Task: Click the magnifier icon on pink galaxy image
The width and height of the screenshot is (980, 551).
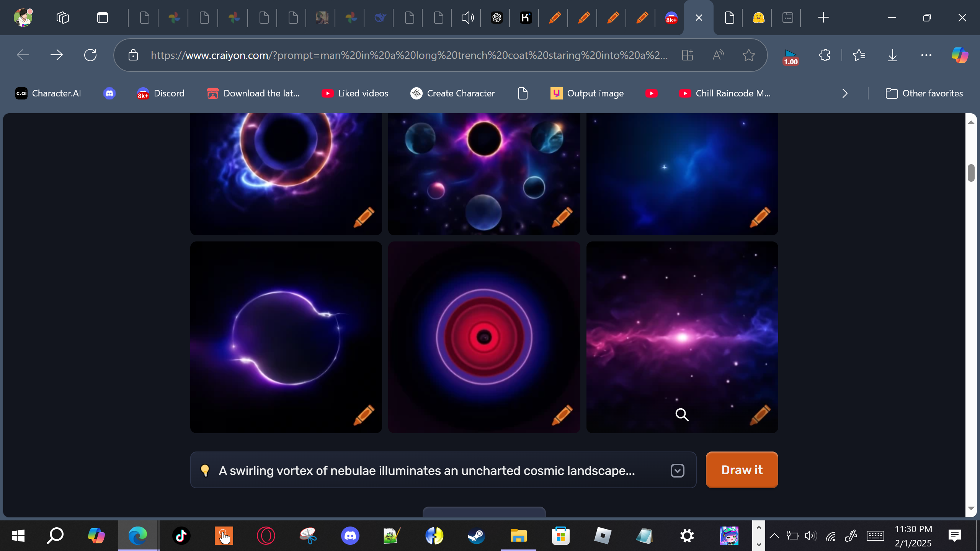Action: 682,415
